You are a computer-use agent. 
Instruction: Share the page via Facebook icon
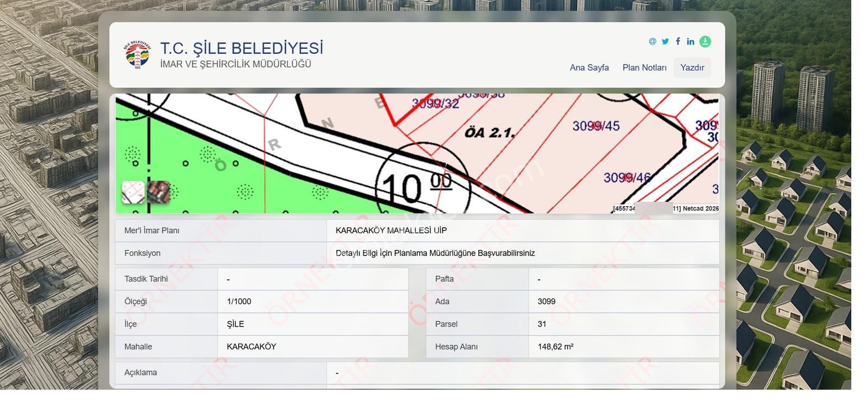[678, 41]
